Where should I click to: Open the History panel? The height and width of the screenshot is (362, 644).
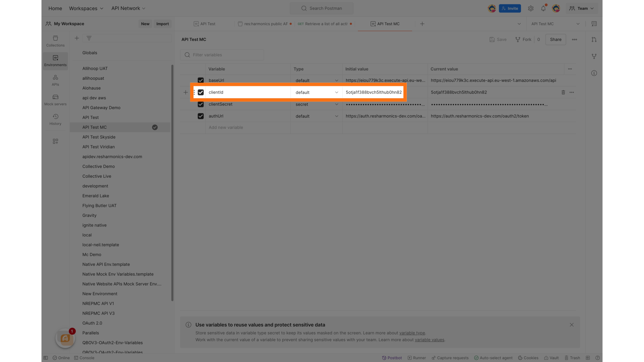55,119
